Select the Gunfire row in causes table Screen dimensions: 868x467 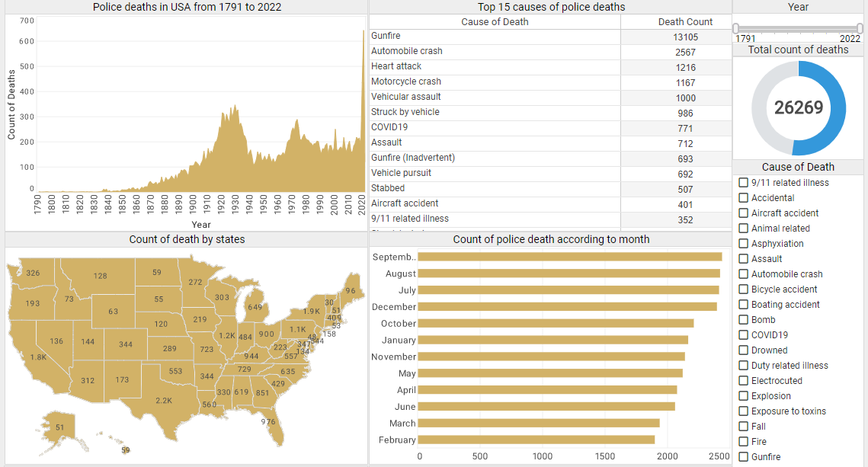495,37
